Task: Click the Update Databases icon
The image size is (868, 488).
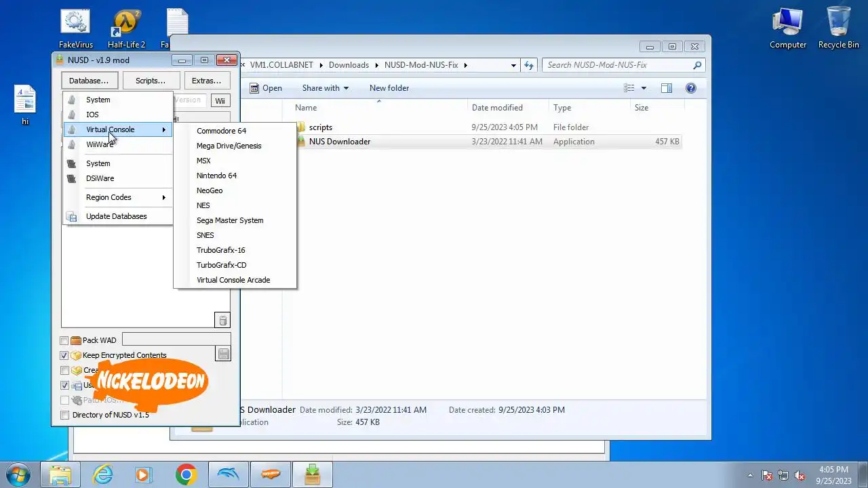Action: pyautogui.click(x=72, y=216)
